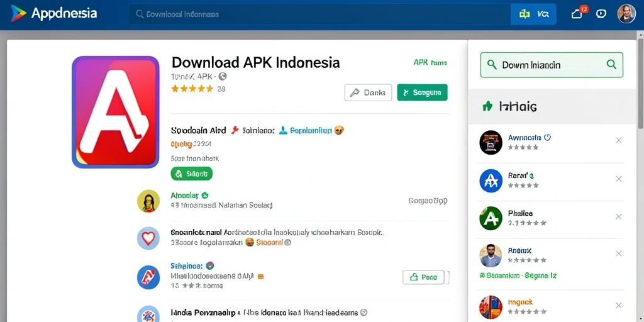This screenshot has width=644, height=322.
Task: Click the black Awnoozia app icon
Action: click(x=491, y=143)
